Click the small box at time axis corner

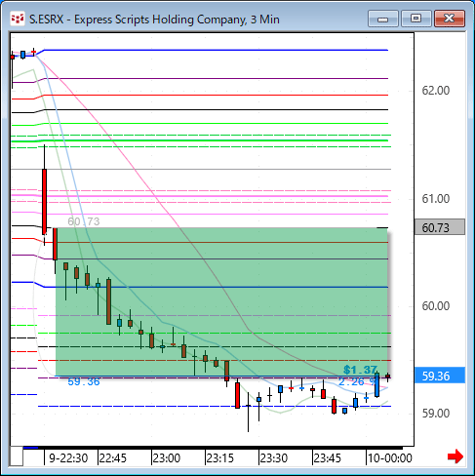[x=17, y=456]
